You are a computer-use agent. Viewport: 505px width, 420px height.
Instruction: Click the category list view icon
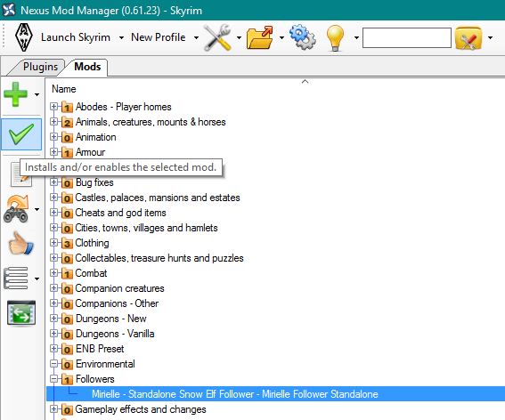click(15, 278)
